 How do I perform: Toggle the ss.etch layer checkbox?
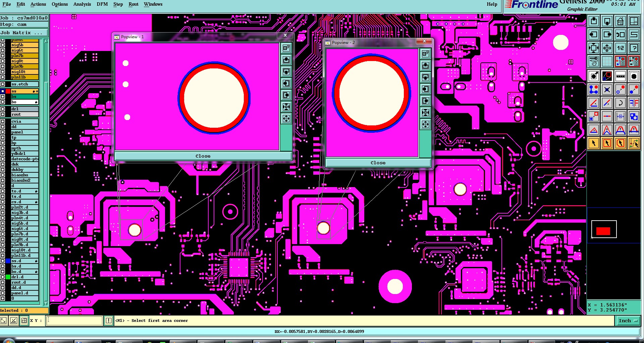pos(3,84)
